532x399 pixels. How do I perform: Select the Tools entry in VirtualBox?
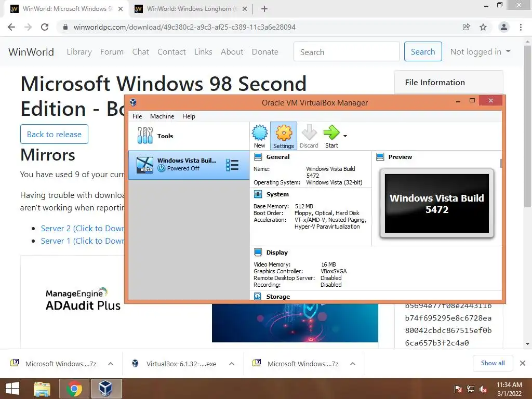(189, 136)
